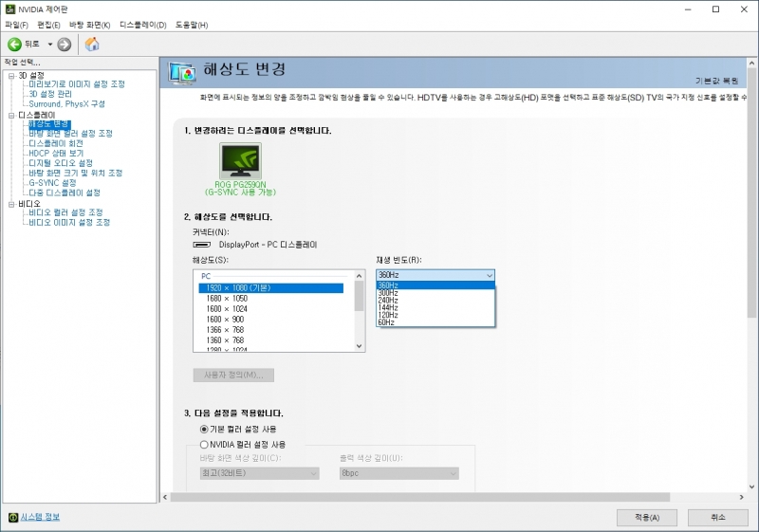The image size is (759, 532).
Task: Open 출력 색상 깊이 8bpc dropdown
Action: click(398, 473)
